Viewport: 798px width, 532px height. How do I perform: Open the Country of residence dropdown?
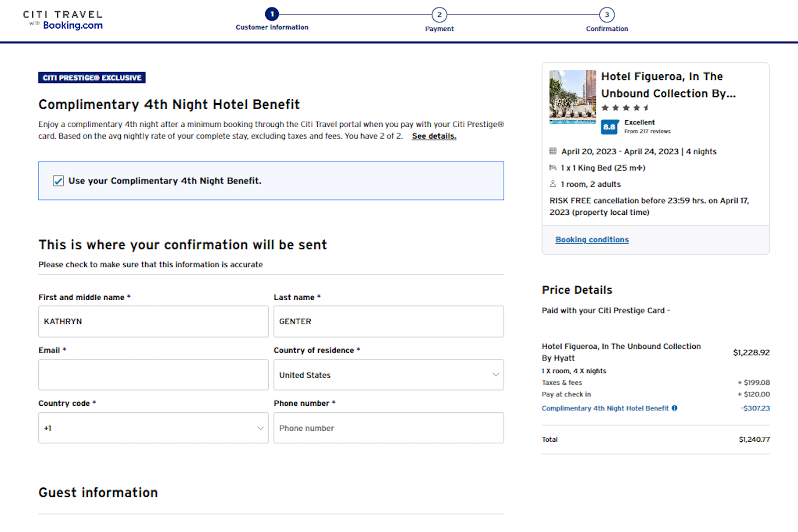click(389, 375)
